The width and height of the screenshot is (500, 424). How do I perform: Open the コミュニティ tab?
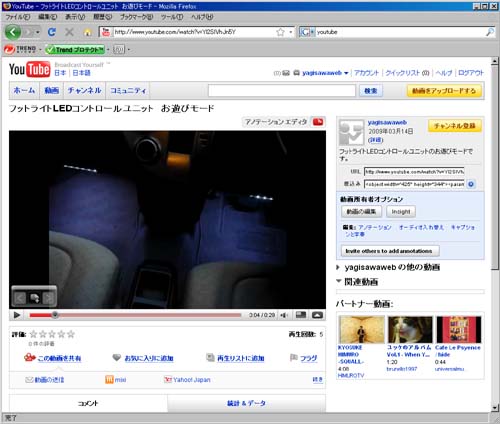(128, 90)
